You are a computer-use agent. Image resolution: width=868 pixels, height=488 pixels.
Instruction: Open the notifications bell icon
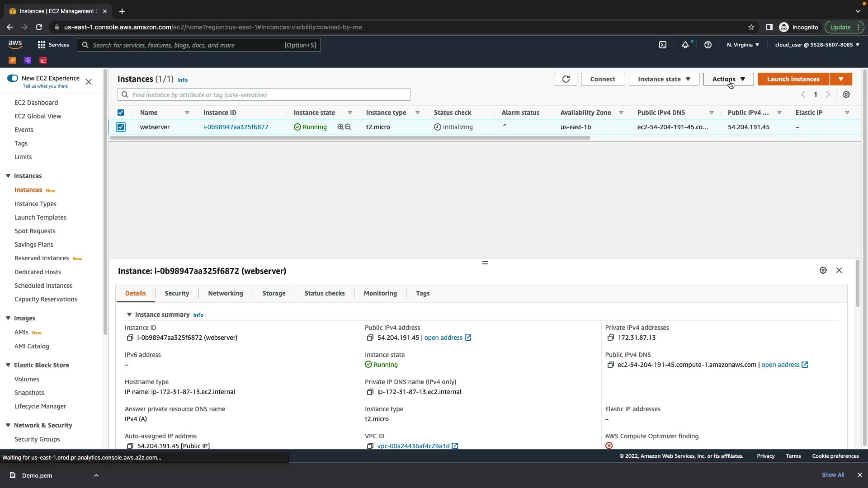pos(685,45)
